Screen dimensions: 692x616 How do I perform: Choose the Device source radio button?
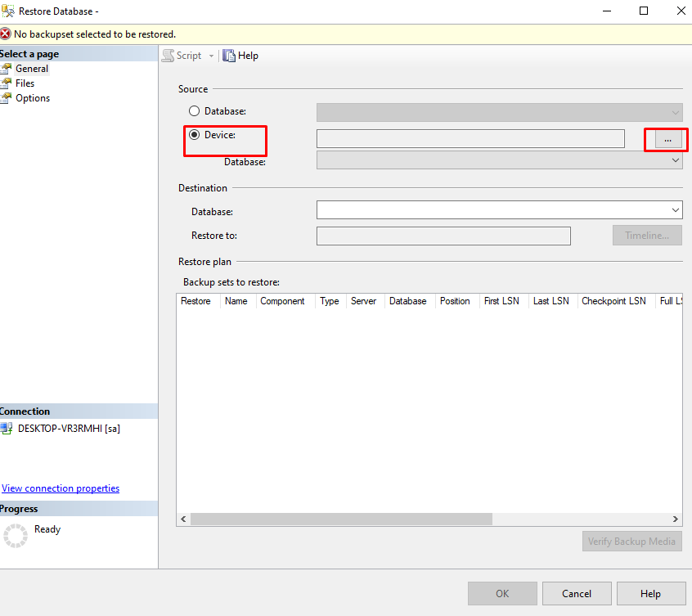pyautogui.click(x=194, y=135)
